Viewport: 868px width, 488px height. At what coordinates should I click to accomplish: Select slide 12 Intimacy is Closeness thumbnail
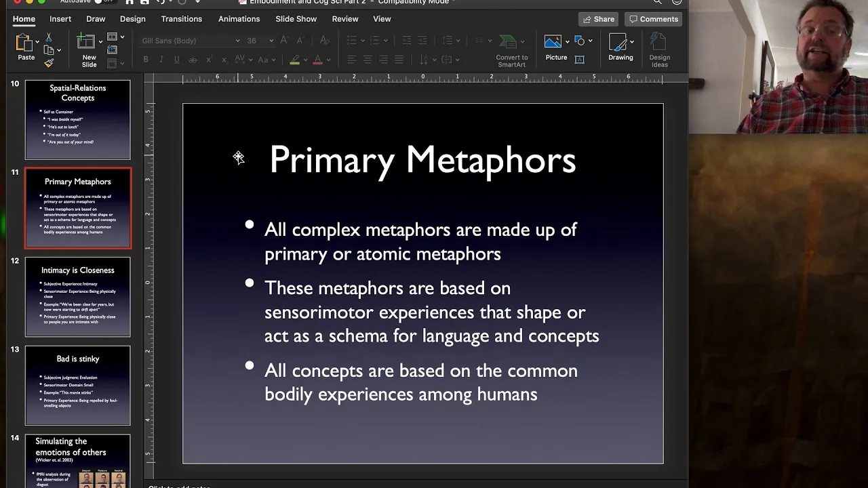click(78, 297)
